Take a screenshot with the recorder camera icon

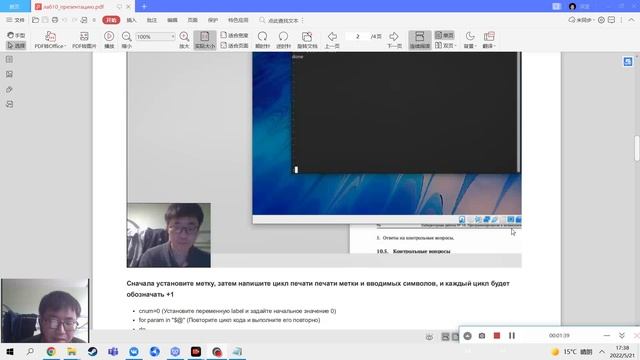pyautogui.click(x=482, y=336)
